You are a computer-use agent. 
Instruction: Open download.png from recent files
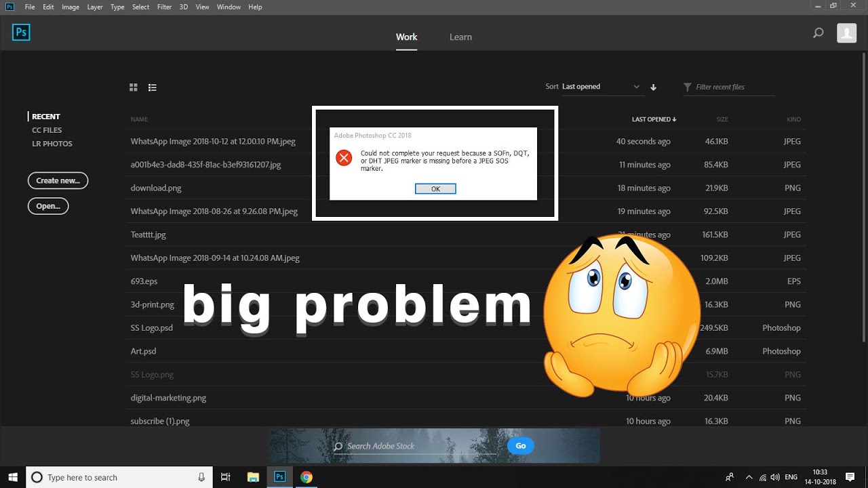coord(156,188)
